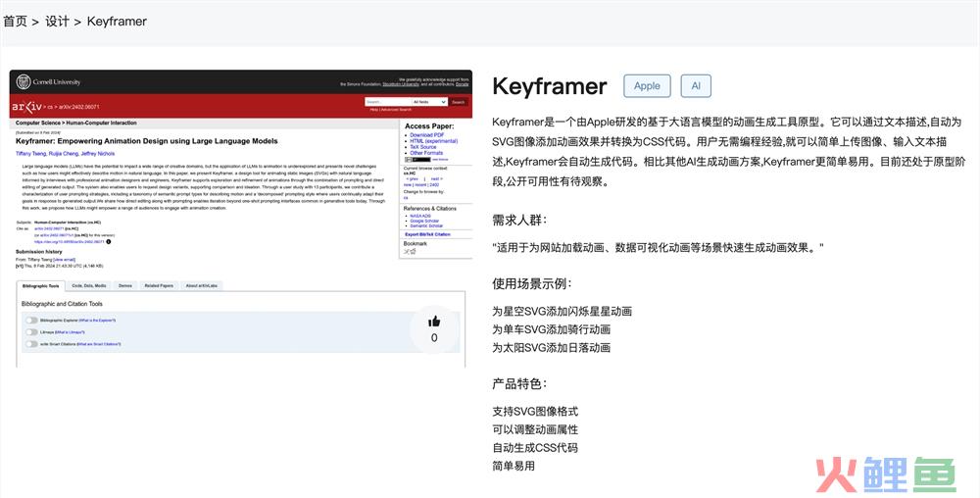Click the Keyframer breadcrumb item
This screenshot has height=498, width=980.
pyautogui.click(x=117, y=22)
